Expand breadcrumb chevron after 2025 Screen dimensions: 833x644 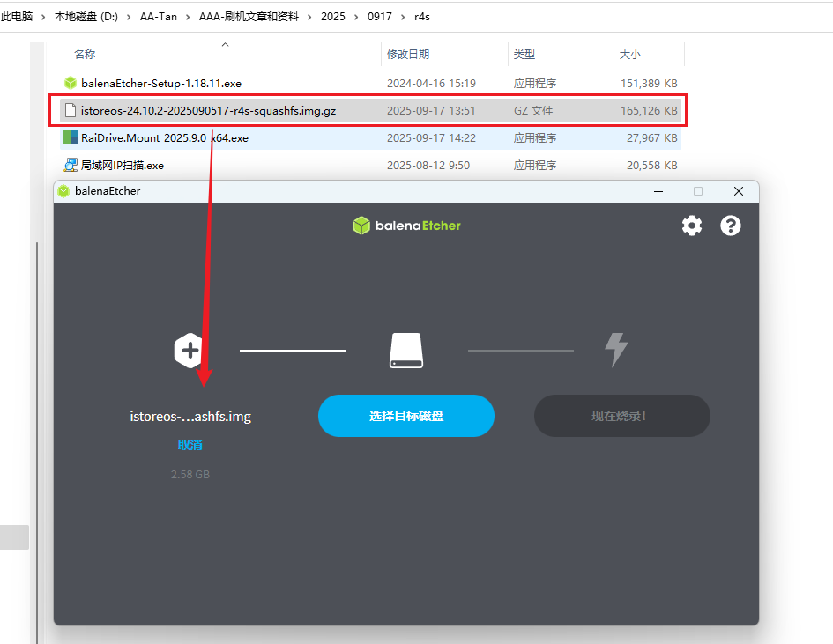356,17
